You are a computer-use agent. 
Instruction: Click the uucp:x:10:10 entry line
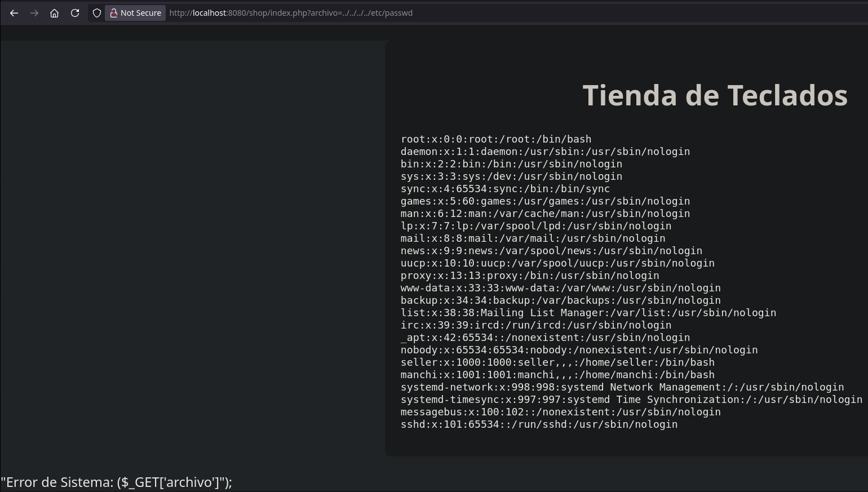coord(557,263)
